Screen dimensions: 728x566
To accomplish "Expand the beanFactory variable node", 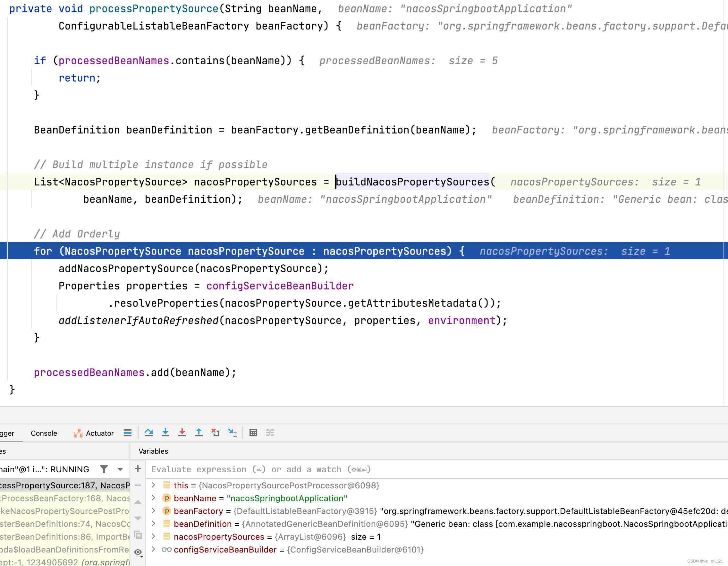I will (153, 510).
